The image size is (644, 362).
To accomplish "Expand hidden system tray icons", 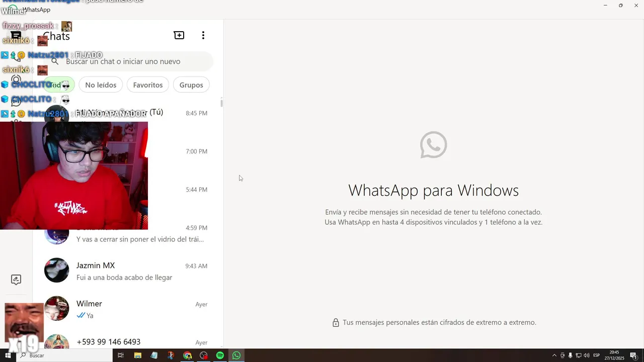I will [554, 355].
